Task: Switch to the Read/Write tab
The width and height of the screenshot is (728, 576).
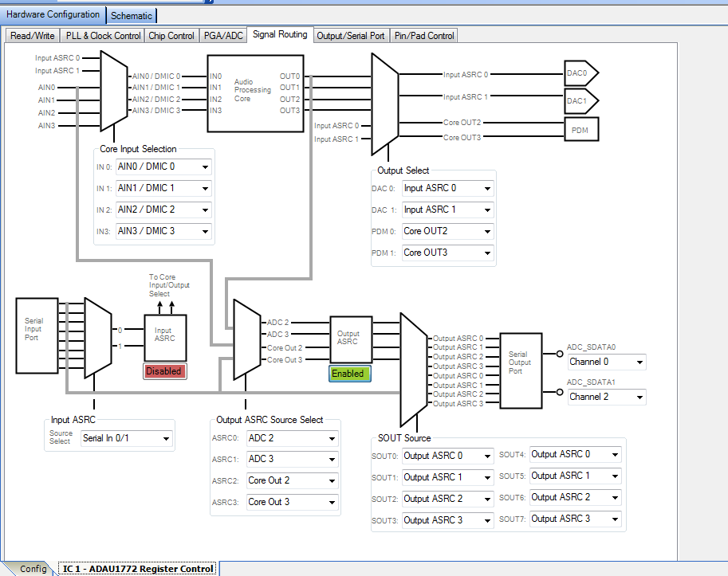Action: 33,36
